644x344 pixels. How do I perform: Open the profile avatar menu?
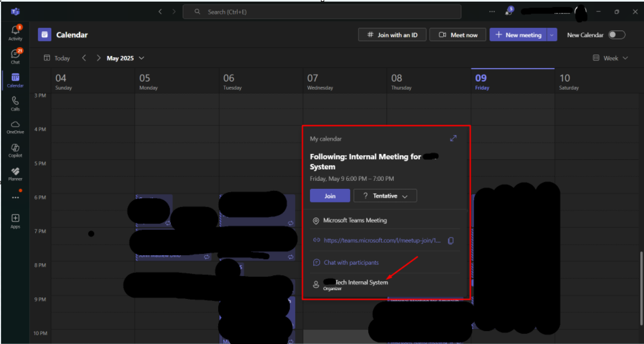coord(581,13)
